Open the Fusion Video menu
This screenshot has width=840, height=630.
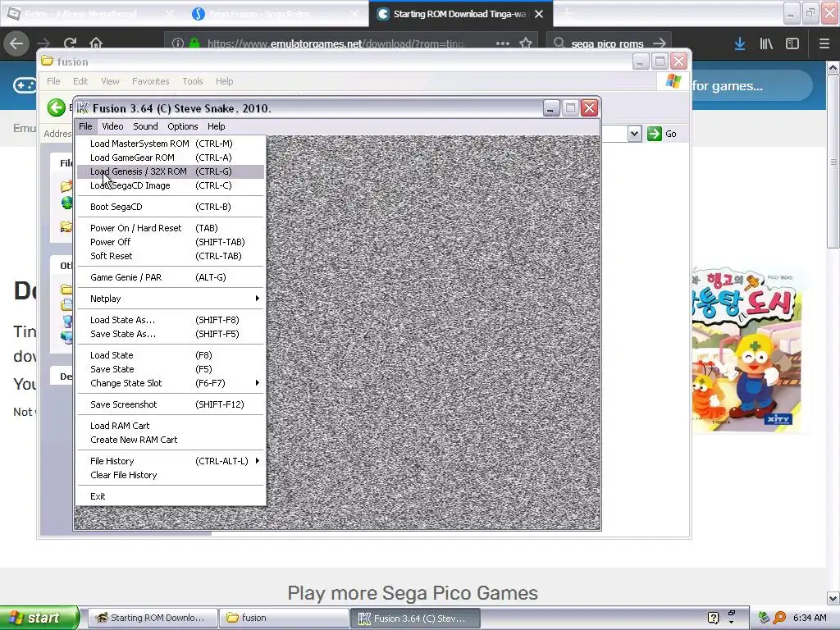[x=112, y=126]
